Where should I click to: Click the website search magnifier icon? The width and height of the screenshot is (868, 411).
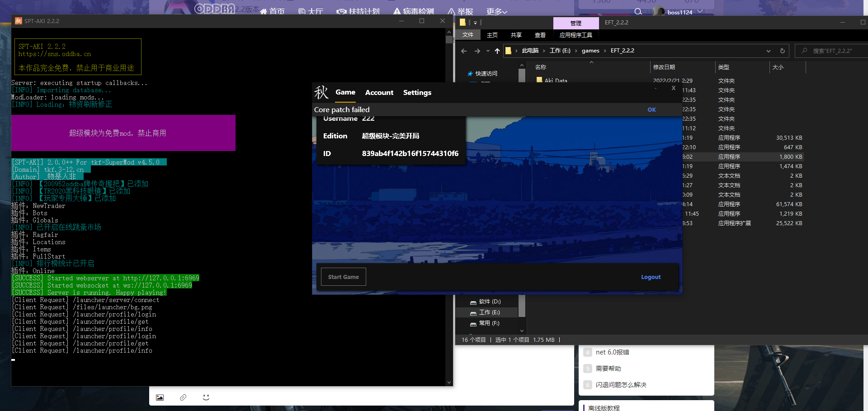tap(638, 12)
